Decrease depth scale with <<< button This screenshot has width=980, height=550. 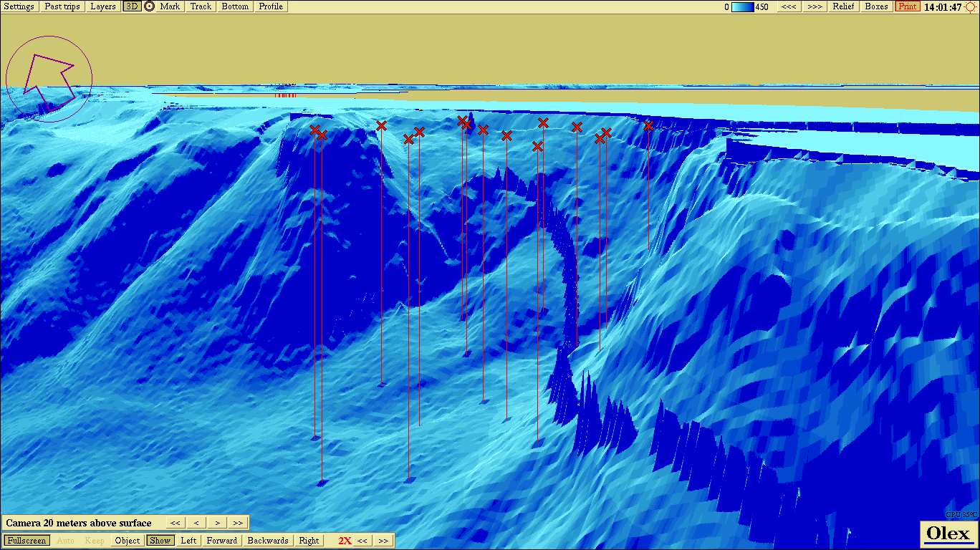coord(789,6)
